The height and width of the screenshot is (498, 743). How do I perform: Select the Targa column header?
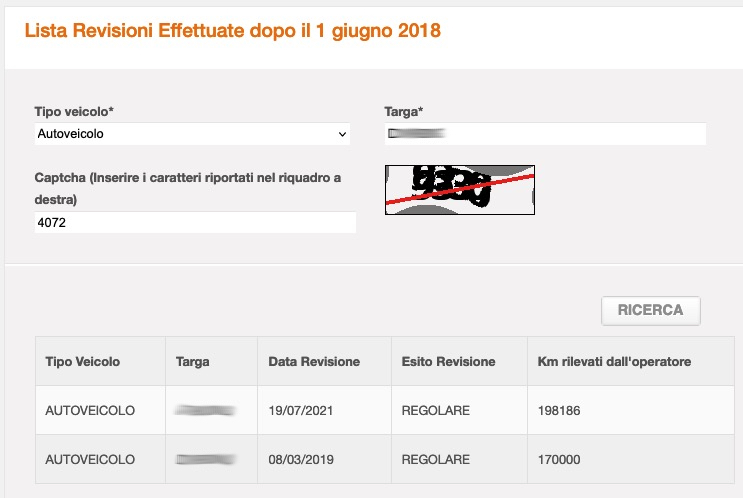click(x=192, y=362)
